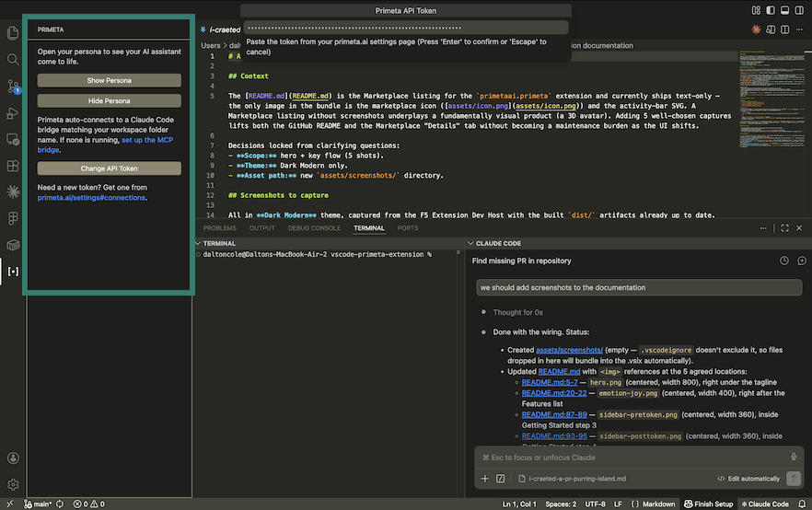Screen dimensions: 812x510
Task: Open editor More Actions ellipsis
Action: (x=799, y=29)
